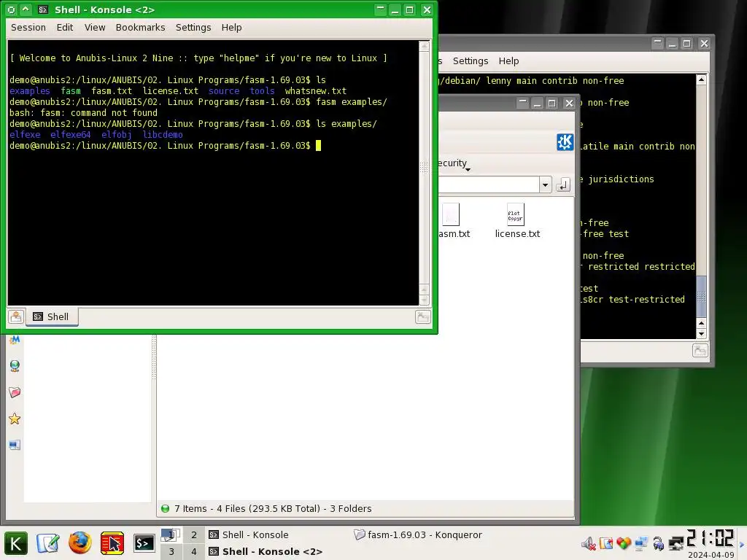
Task: Open Help menu in Konsole <2>
Action: tap(231, 28)
